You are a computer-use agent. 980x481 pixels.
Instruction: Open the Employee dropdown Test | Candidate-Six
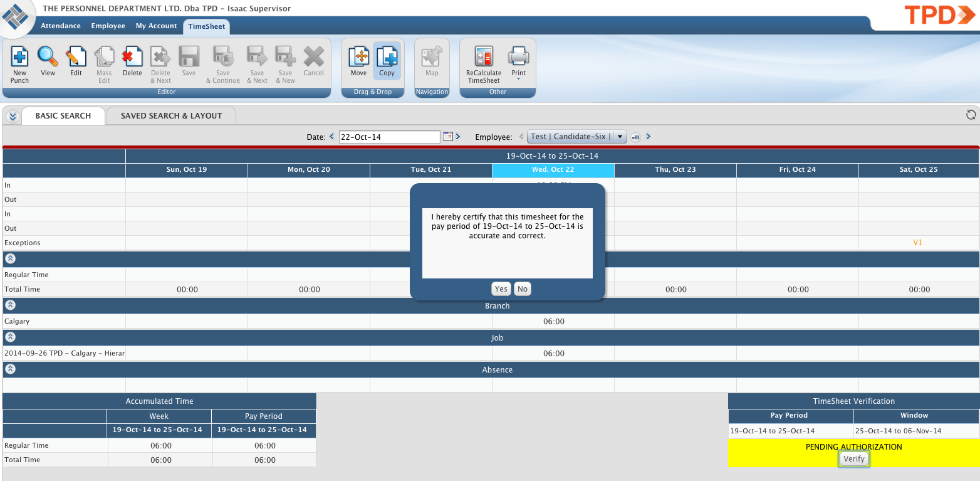576,136
